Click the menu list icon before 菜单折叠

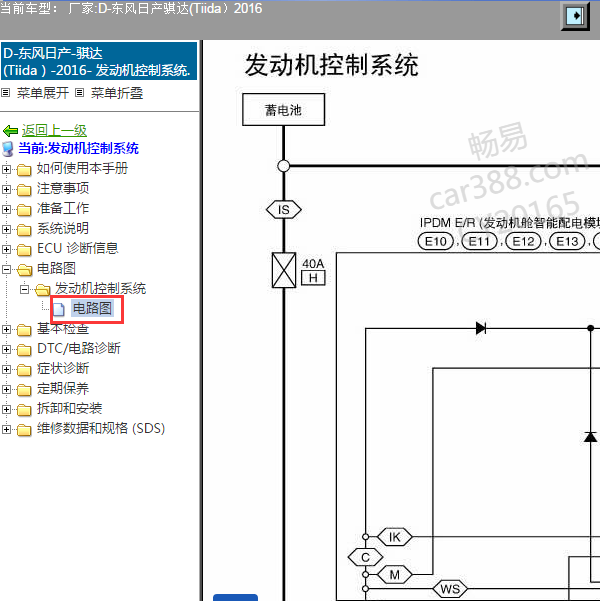(79, 93)
